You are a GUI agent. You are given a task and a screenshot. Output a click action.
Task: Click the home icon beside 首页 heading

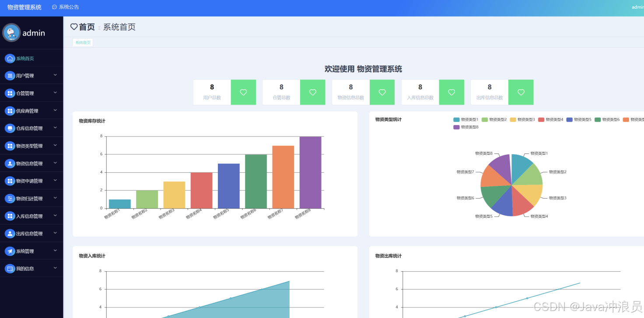coord(73,27)
